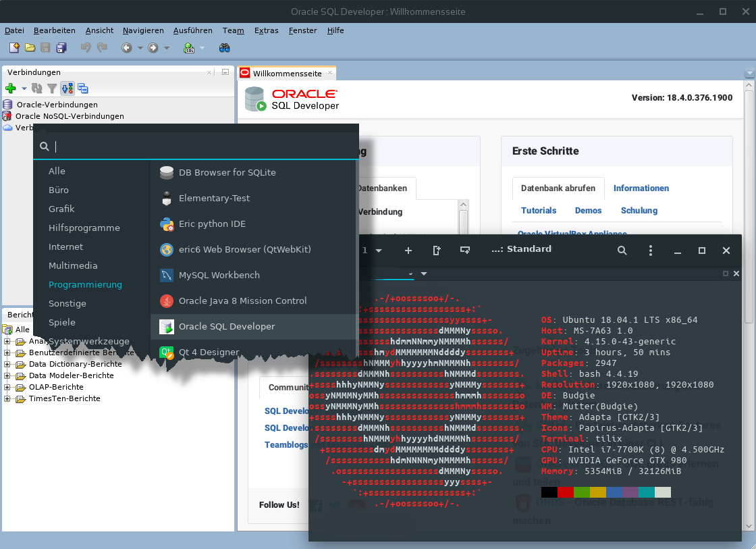
Task: Open the Ansicht menu
Action: [99, 30]
